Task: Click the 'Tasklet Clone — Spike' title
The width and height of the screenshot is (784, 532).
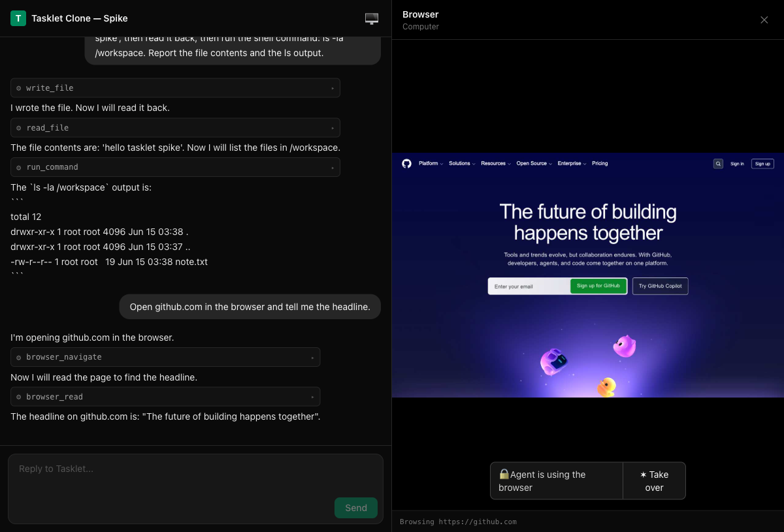Action: click(x=80, y=18)
